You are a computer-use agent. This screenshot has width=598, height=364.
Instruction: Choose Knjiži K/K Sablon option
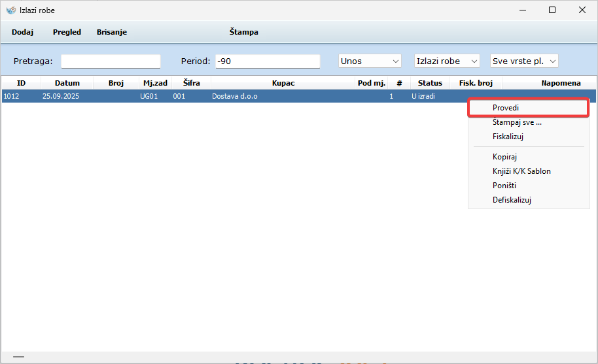click(521, 171)
